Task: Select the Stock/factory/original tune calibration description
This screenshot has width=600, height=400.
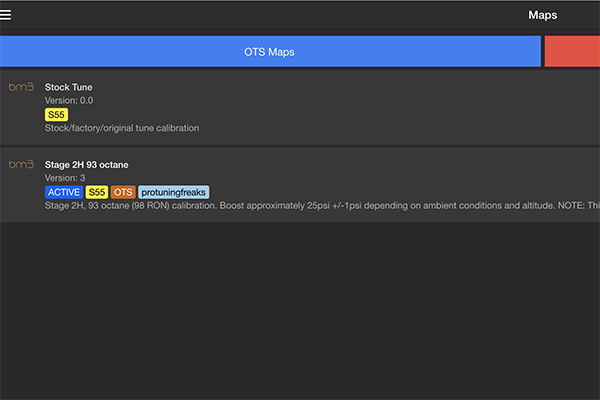Action: click(122, 128)
